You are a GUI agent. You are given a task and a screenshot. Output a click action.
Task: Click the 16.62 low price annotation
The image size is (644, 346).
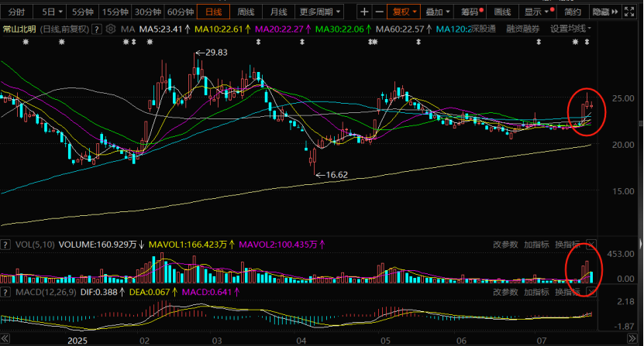click(x=337, y=175)
